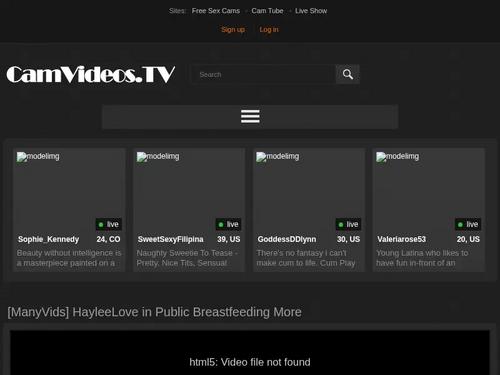Click the search magnifier button
500x375 pixels.
[x=347, y=74]
